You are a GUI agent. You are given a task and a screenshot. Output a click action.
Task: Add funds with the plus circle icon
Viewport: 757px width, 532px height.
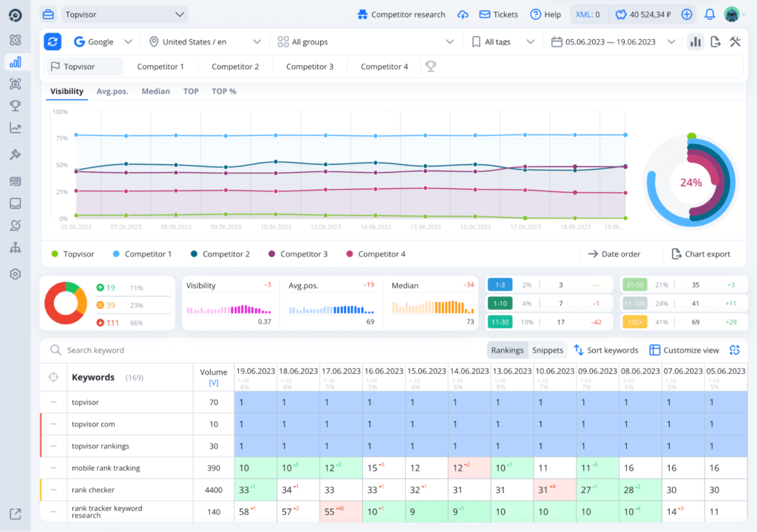pyautogui.click(x=687, y=15)
